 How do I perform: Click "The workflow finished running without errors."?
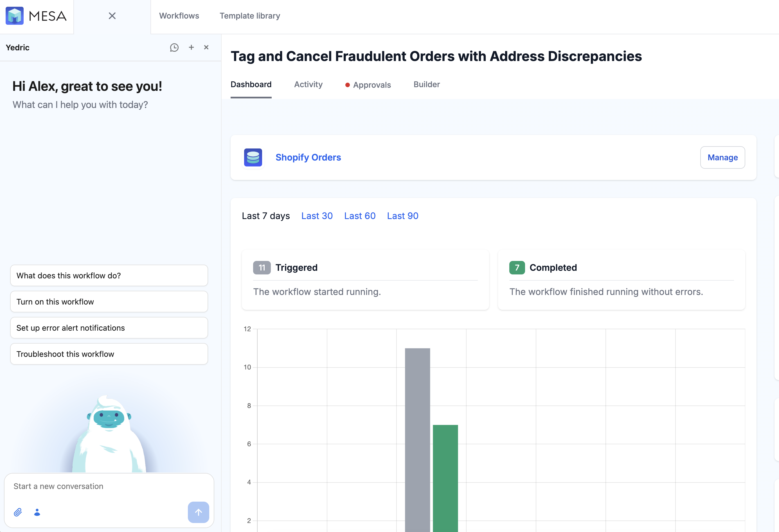606,292
